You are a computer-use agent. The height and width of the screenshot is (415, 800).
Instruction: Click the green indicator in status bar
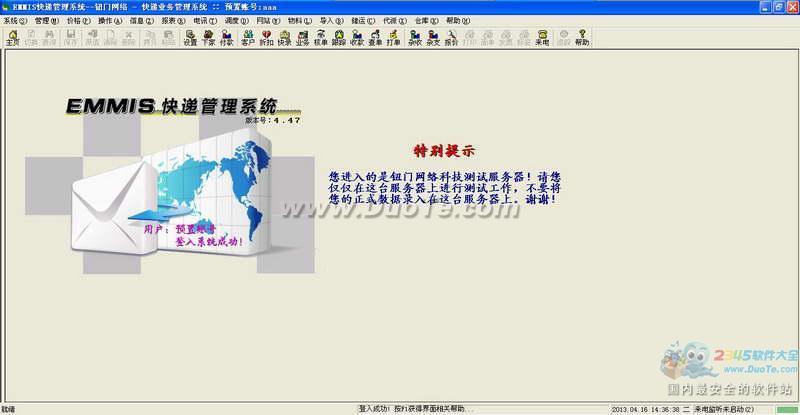point(787,409)
